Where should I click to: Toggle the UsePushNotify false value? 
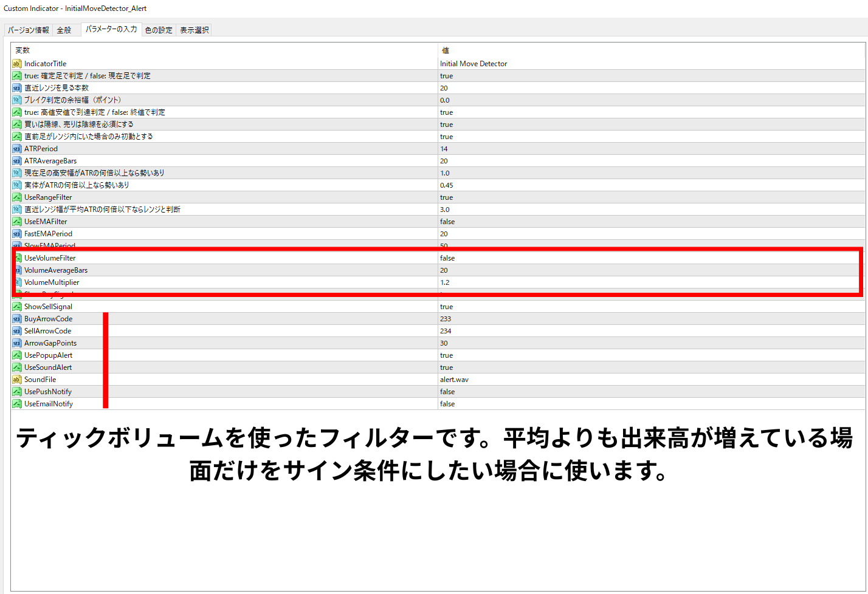coord(447,392)
